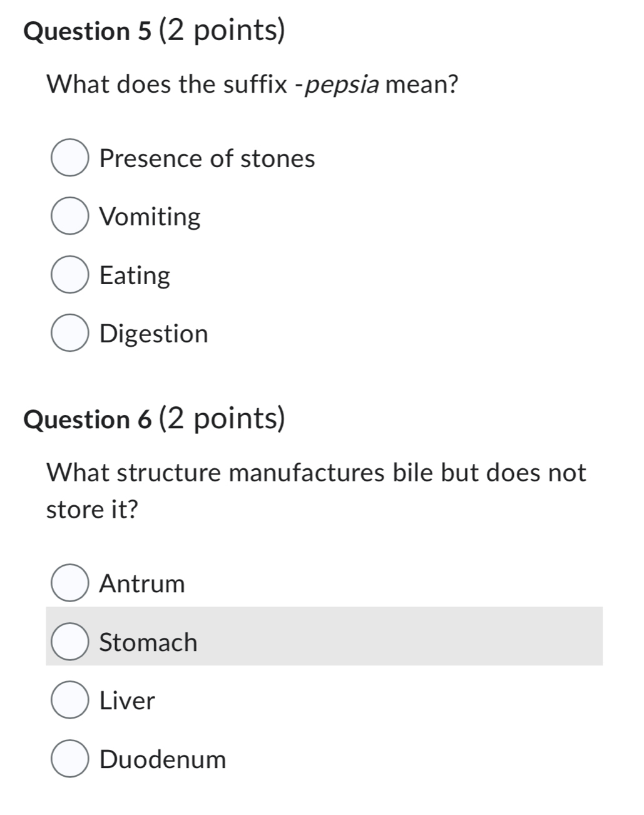Click the 'Digestion' option label
The height and width of the screenshot is (815, 644).
[x=153, y=334]
